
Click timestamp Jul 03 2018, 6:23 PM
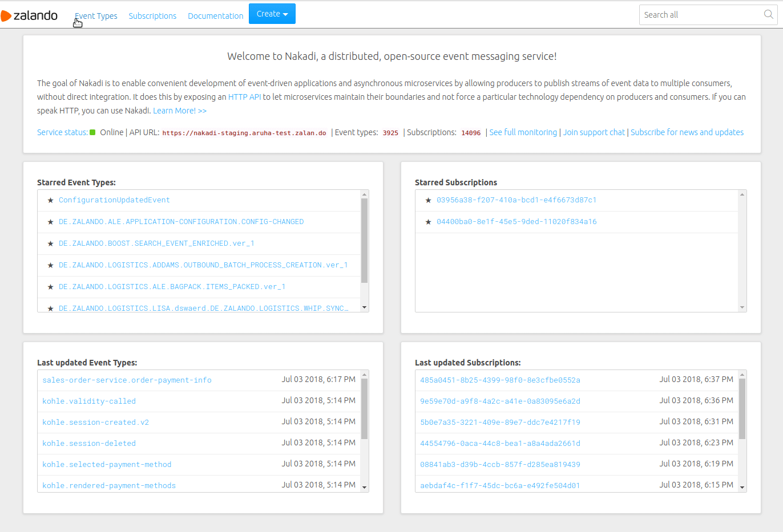tap(696, 442)
